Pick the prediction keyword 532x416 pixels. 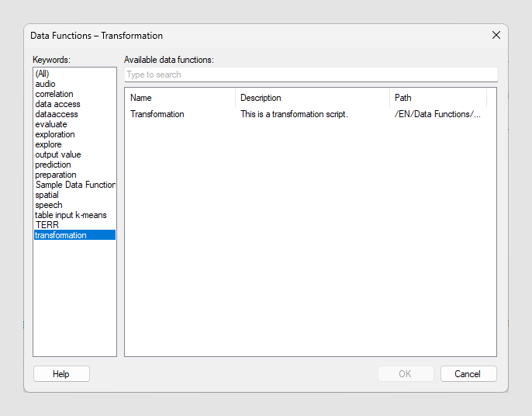pyautogui.click(x=53, y=165)
